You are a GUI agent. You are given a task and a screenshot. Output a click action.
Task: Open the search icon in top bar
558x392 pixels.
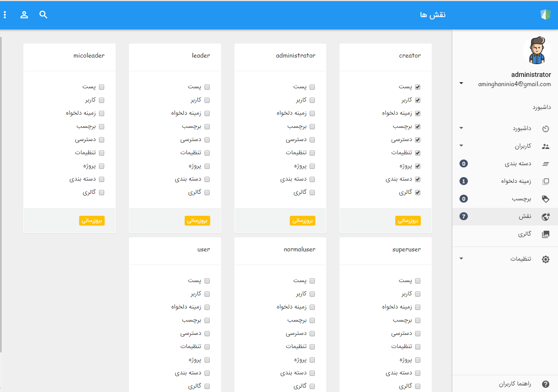pyautogui.click(x=43, y=15)
